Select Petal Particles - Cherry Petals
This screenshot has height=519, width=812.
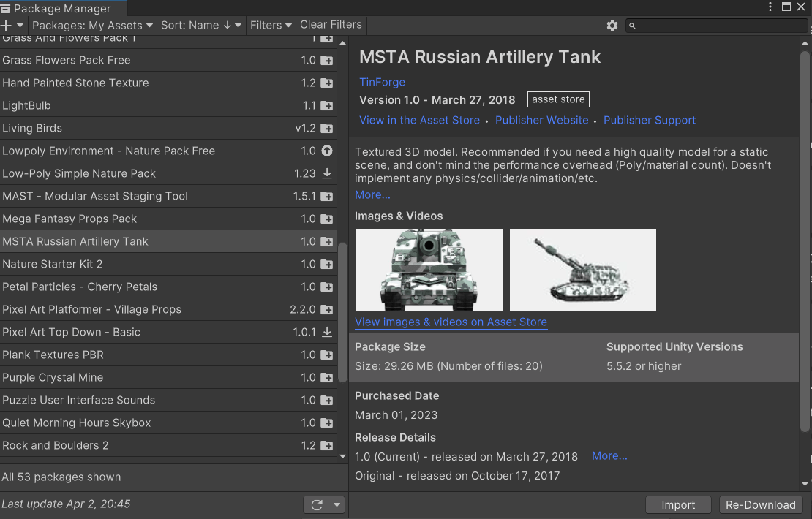coord(168,287)
